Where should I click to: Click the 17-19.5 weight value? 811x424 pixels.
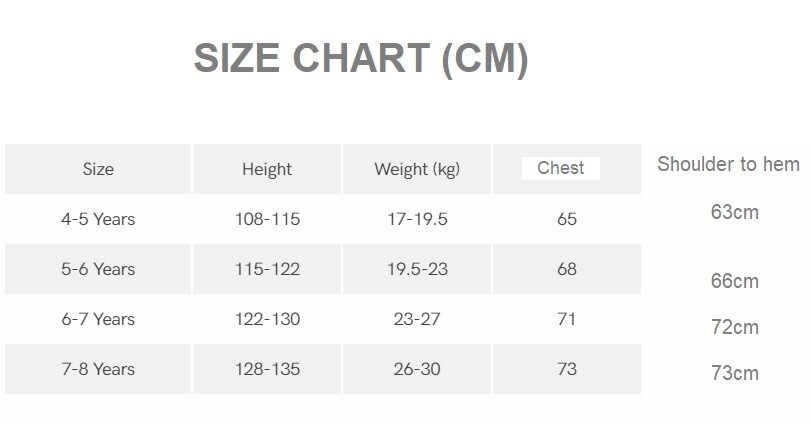[417, 219]
